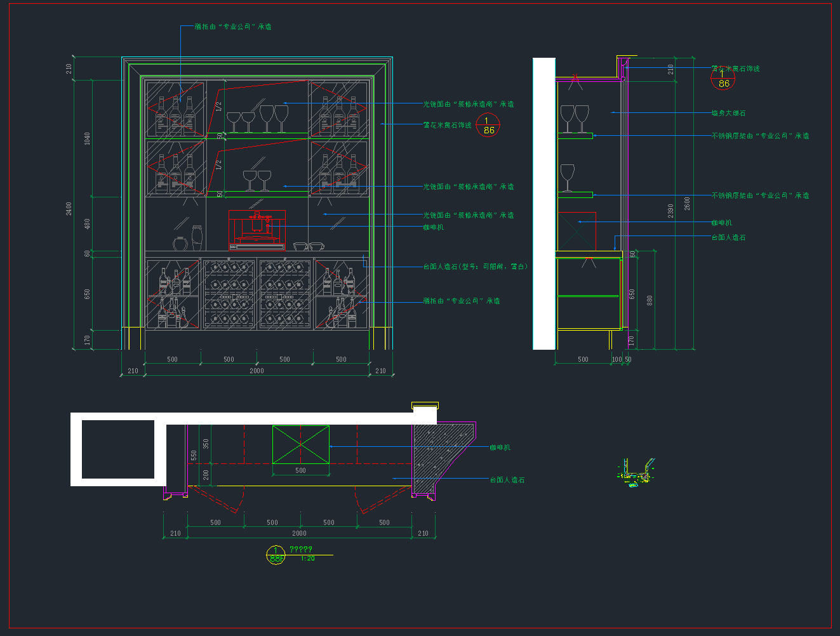Click the two cups right of coffee machine
The width and height of the screenshot is (840, 636).
tap(308, 246)
